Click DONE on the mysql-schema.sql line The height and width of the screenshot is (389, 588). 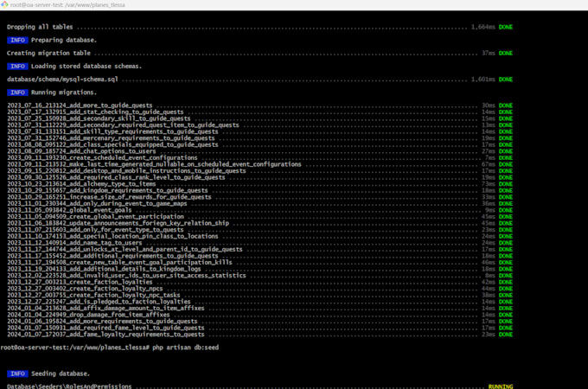(x=506, y=80)
